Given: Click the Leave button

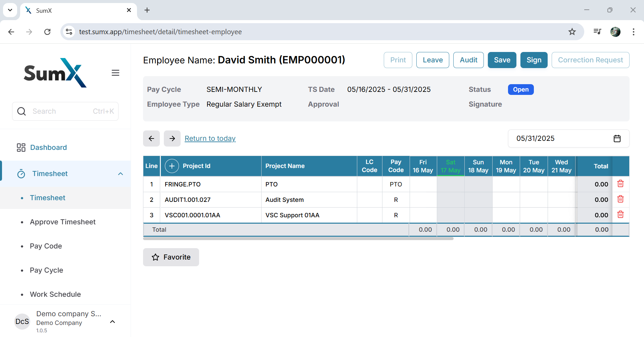Looking at the screenshot, I should 433,60.
